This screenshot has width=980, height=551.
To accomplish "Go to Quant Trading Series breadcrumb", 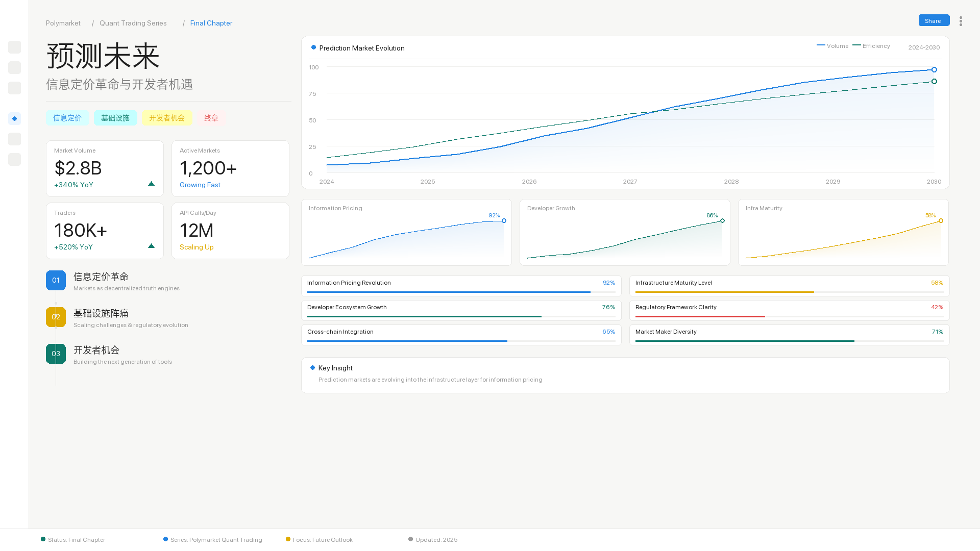I will 133,23.
